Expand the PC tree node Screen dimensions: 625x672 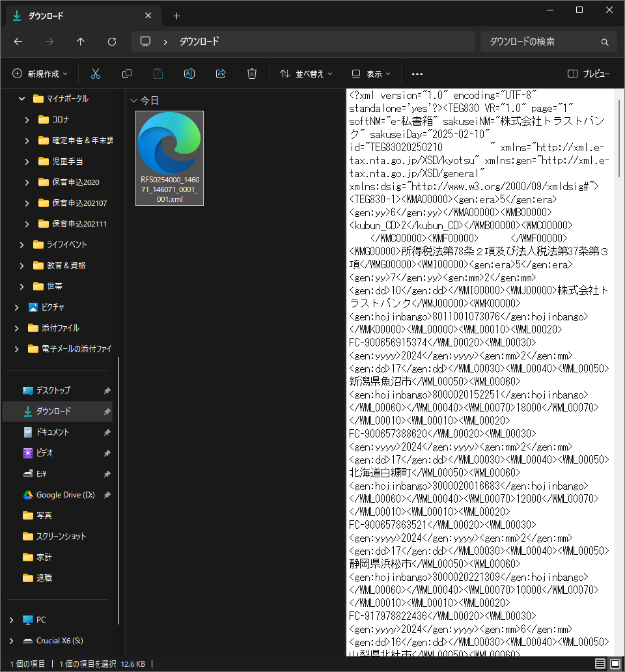(12, 620)
